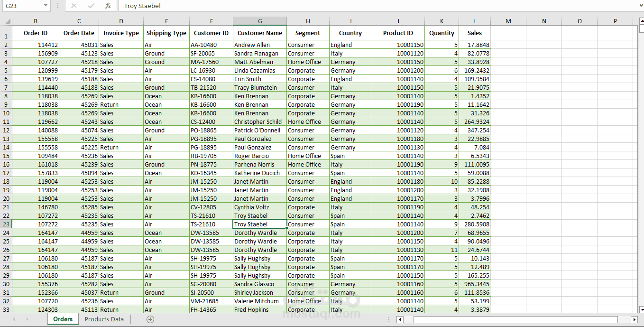The height and width of the screenshot is (327, 644).
Task: Select quantity cell showing 10
Action: pyautogui.click(x=442, y=181)
